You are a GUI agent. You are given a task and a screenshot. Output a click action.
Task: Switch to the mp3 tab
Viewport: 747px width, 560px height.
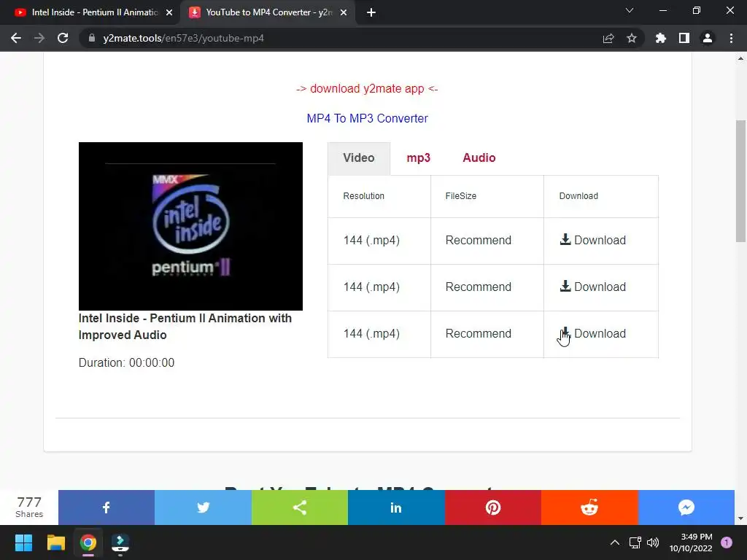[x=418, y=158]
